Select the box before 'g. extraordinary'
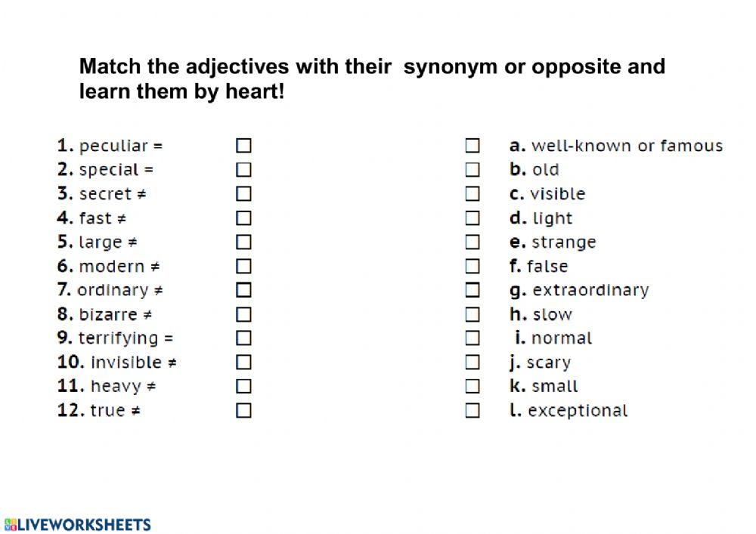756x534 pixels. tap(472, 290)
